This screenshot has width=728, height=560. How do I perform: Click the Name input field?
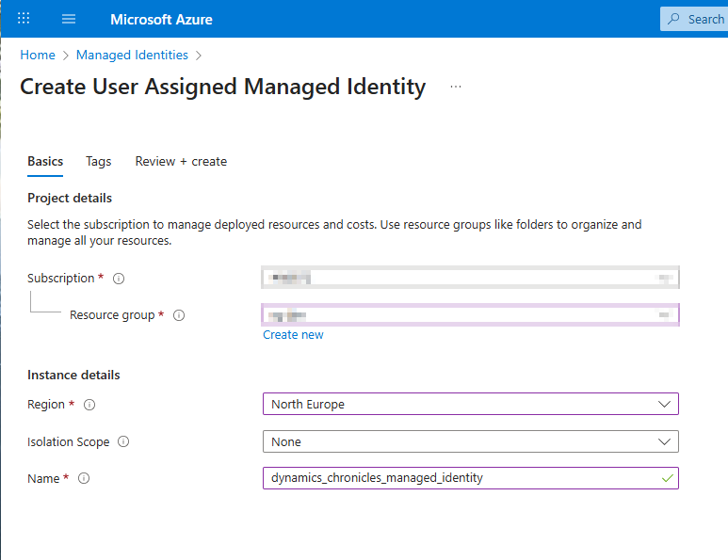coord(461,478)
